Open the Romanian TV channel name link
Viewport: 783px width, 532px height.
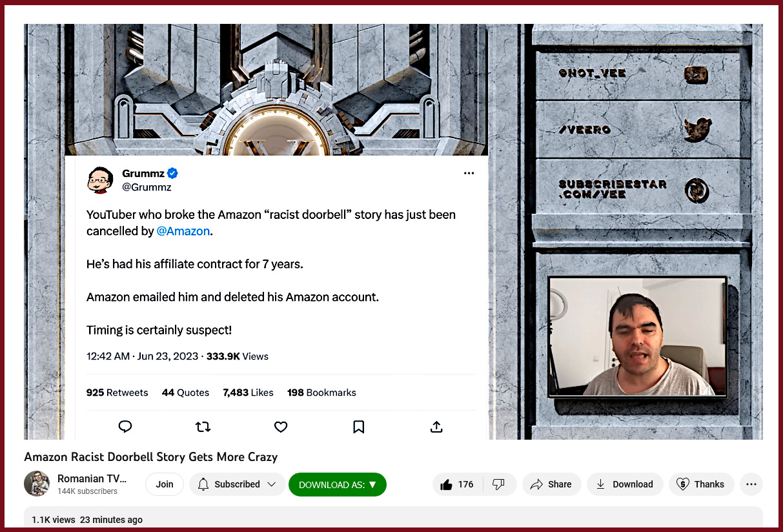(x=92, y=478)
